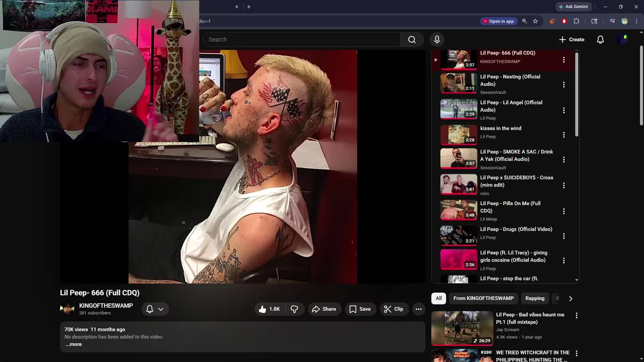Open options for Bad vibes haunt me video

click(x=577, y=316)
